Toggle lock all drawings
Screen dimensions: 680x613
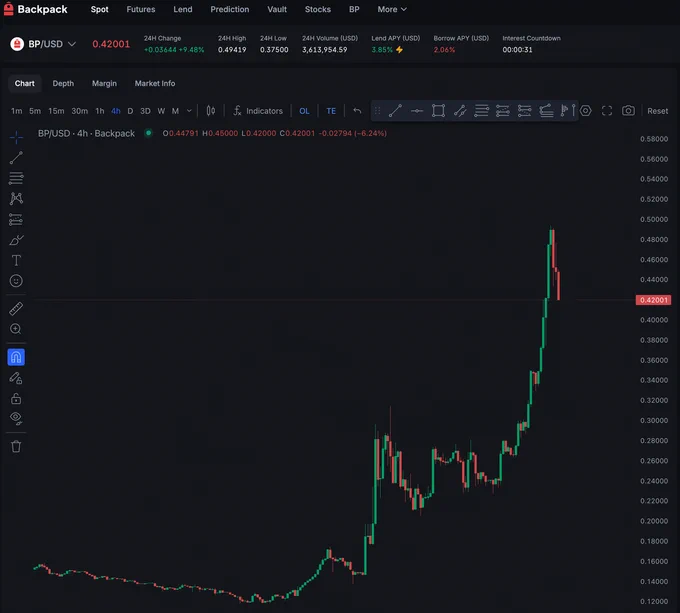point(16,398)
